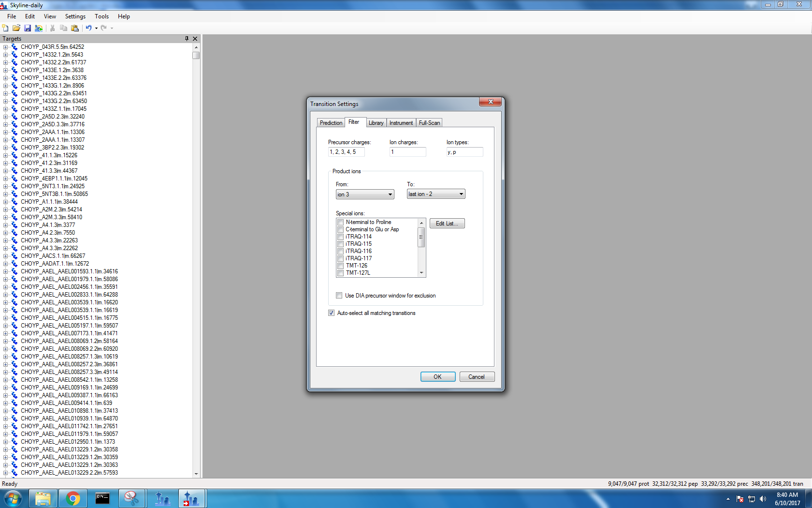
Task: Switch to Skyline-daily taskbar window
Action: (192, 498)
